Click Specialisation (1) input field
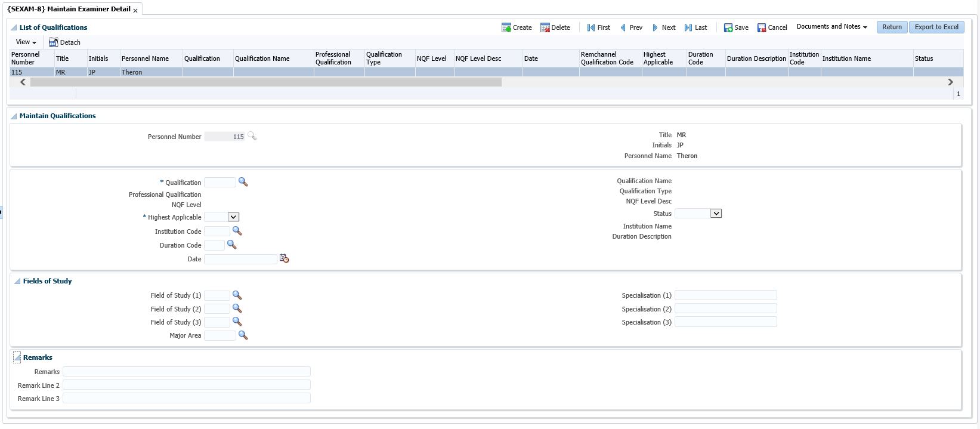Screen dimensions: 980x429 click(726, 295)
